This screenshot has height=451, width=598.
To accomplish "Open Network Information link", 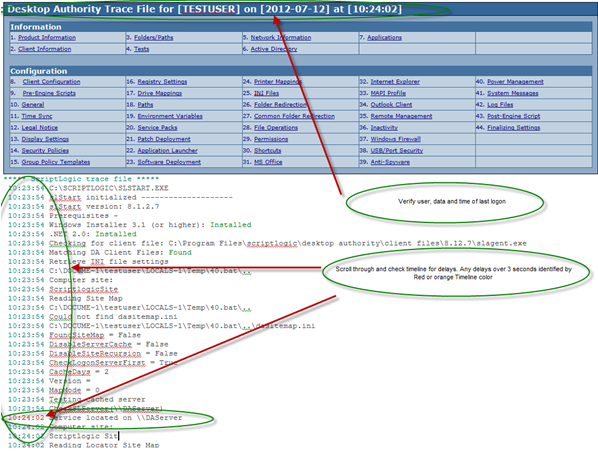I will pos(281,37).
